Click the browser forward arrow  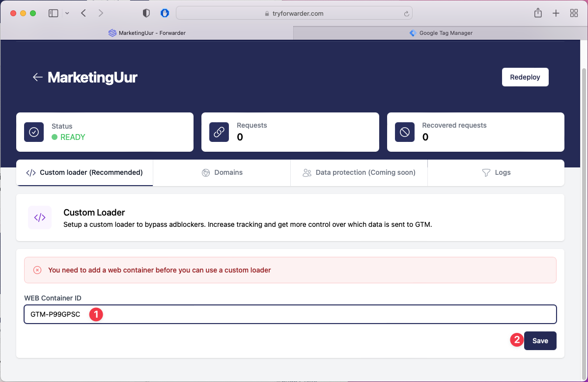pyautogui.click(x=101, y=13)
